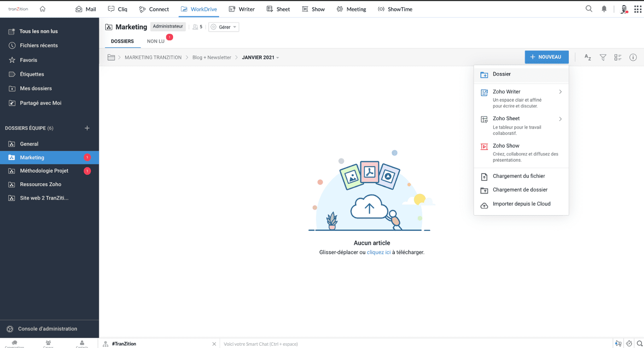The height and width of the screenshot is (348, 644).
Task: Go to MARKETING TRANZITION breadcrumb
Action: [153, 58]
